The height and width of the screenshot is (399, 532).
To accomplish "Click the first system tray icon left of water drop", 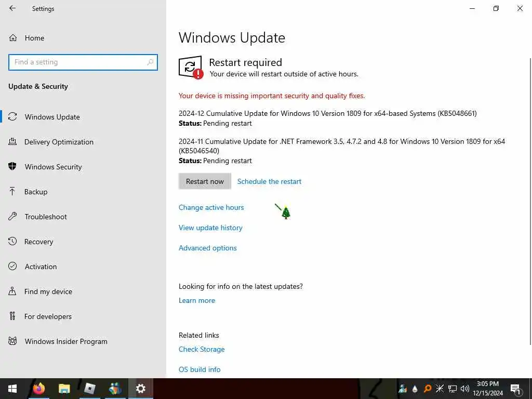I will [403, 389].
